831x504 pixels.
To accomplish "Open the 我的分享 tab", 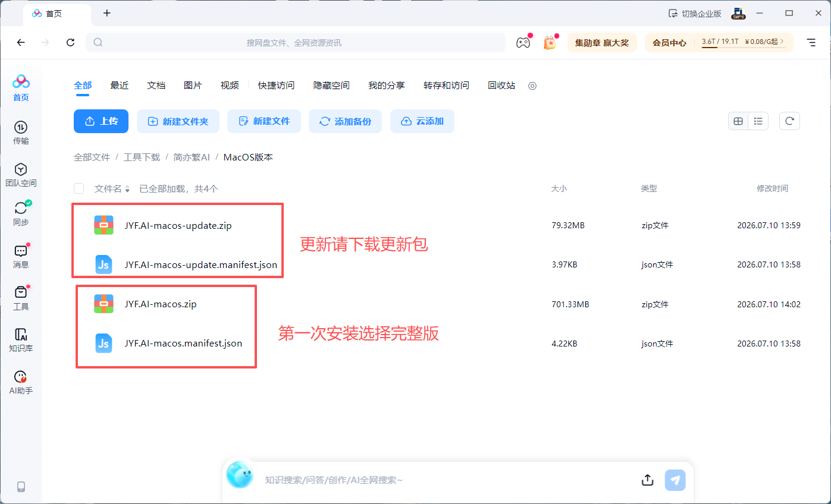I will coord(387,86).
